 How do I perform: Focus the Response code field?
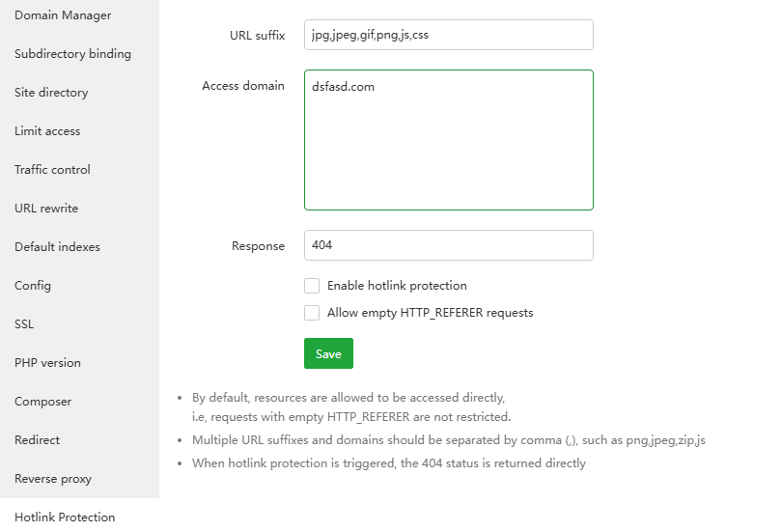pyautogui.click(x=448, y=245)
